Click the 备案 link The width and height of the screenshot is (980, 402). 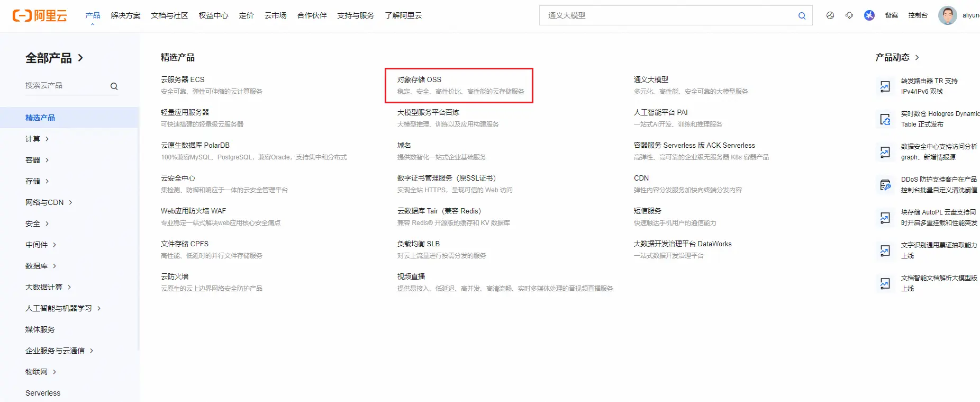point(892,15)
